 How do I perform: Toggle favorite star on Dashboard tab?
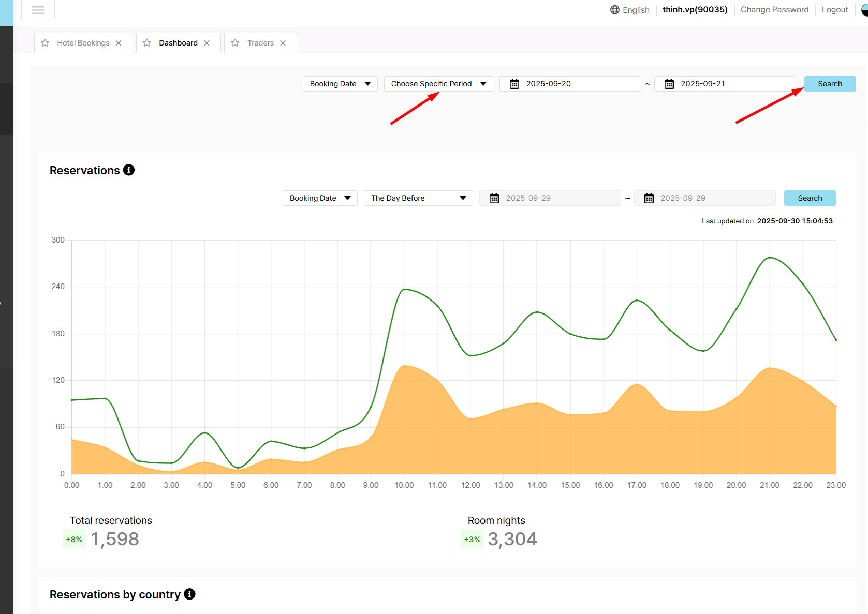pyautogui.click(x=147, y=43)
